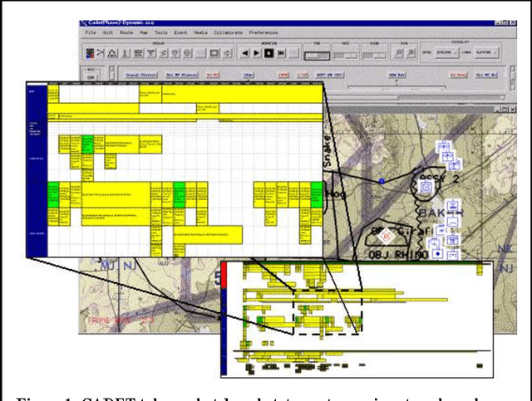Image resolution: width=532 pixels, height=401 pixels.
Task: Click the 2BDE event button
Action: coord(249,75)
